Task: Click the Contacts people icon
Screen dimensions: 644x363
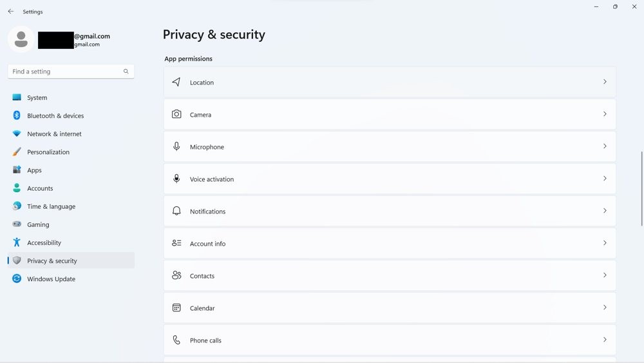Action: (176, 275)
